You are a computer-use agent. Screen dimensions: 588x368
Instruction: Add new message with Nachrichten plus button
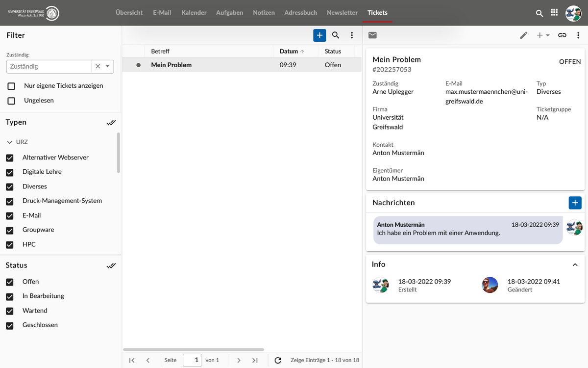tap(575, 203)
